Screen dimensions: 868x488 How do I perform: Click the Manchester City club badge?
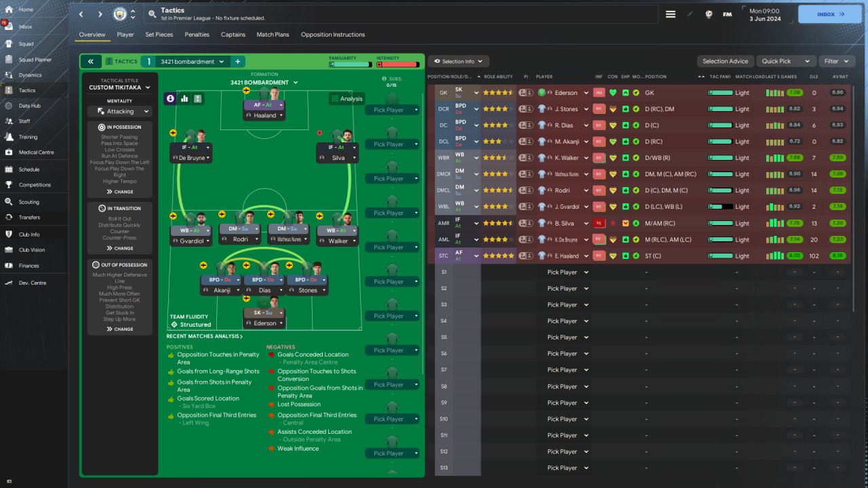click(120, 14)
